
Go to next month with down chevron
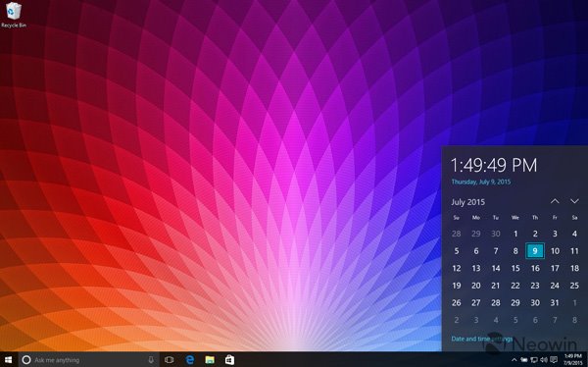point(574,201)
